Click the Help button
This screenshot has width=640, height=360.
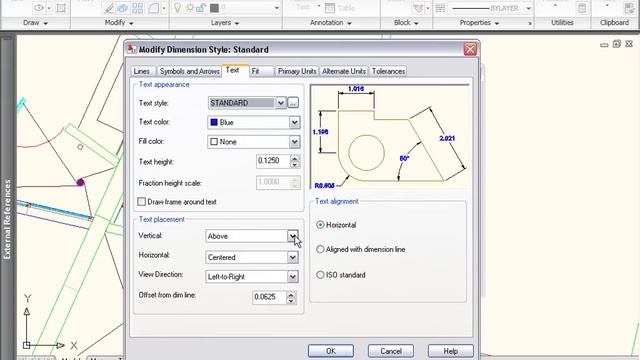(x=451, y=351)
